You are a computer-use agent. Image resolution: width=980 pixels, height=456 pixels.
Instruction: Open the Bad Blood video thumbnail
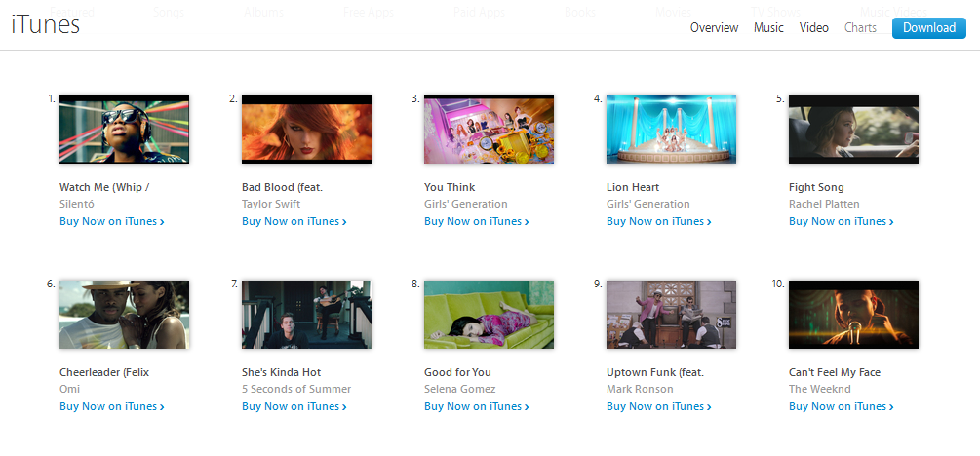[307, 130]
